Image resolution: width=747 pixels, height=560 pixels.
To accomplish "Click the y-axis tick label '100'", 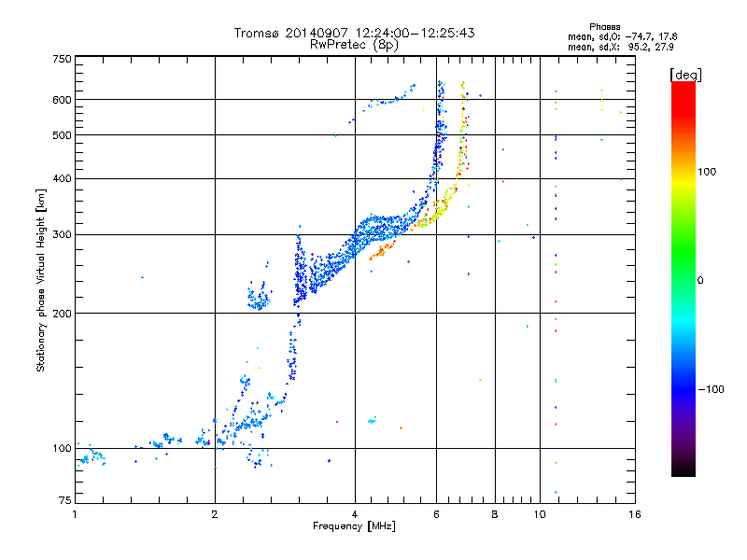I will [x=62, y=448].
